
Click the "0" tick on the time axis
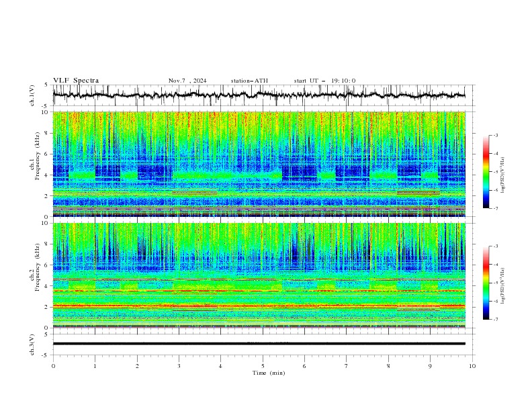pos(53,366)
